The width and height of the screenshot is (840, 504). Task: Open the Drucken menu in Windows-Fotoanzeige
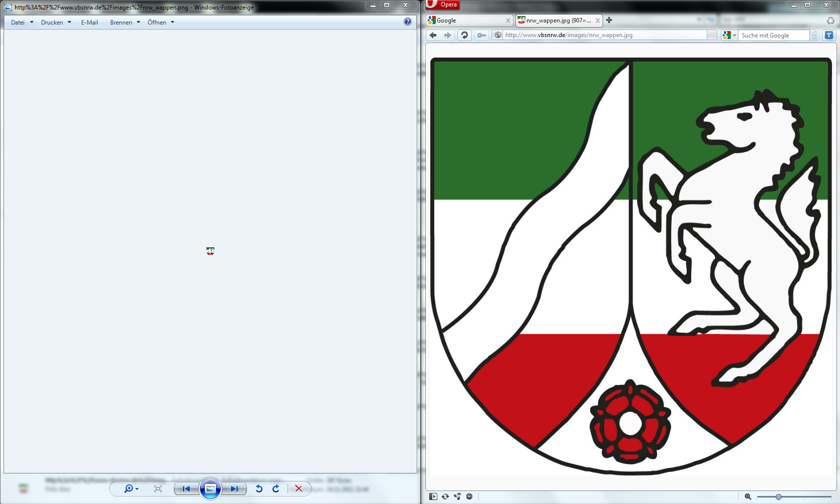point(56,23)
